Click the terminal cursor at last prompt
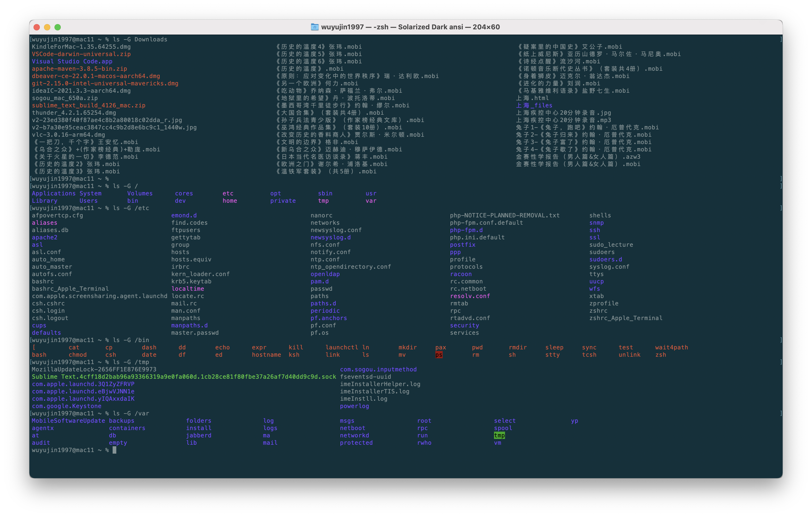The image size is (812, 517). (114, 450)
